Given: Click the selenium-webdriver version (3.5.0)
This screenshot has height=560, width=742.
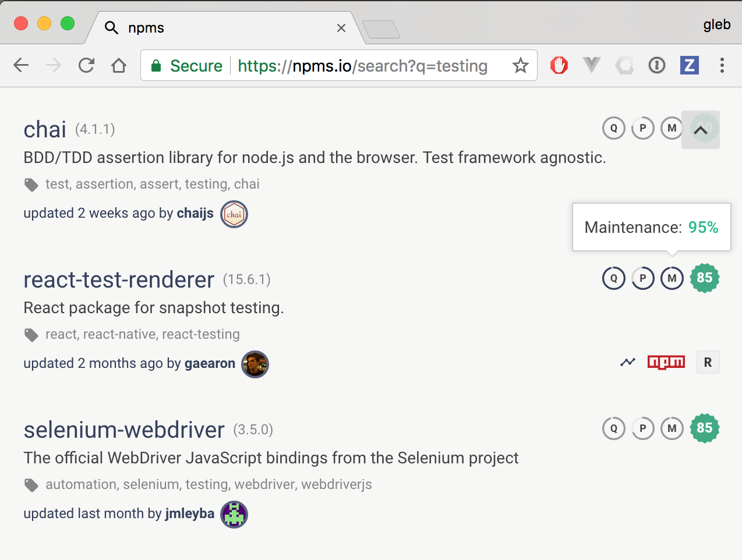Looking at the screenshot, I should pos(253,430).
